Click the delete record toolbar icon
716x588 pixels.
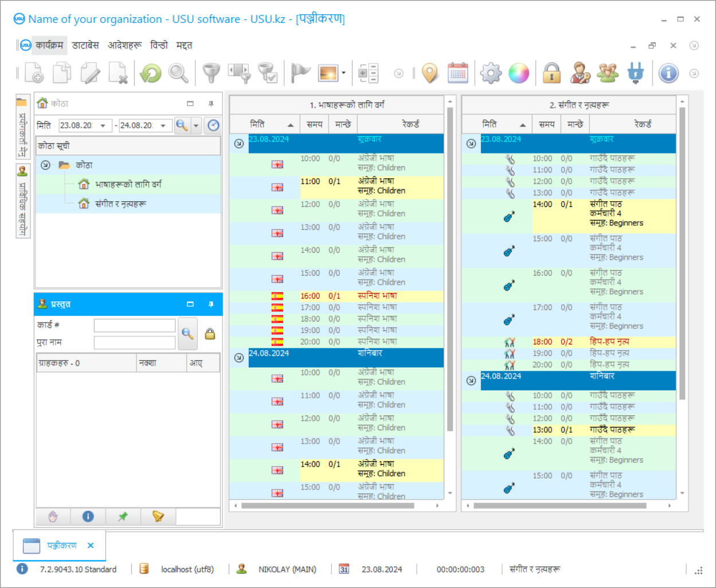pos(118,73)
